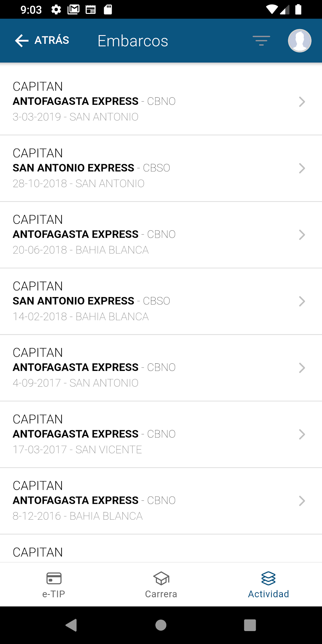The width and height of the screenshot is (322, 644).
Task: Select the Actividad layers icon
Action: [x=268, y=578]
